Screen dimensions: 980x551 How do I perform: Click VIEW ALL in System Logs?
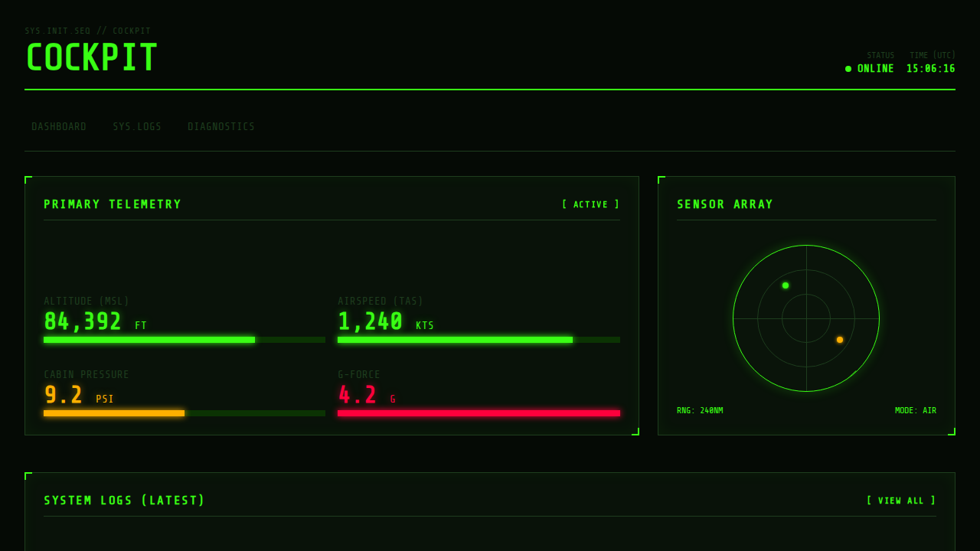[x=900, y=501]
